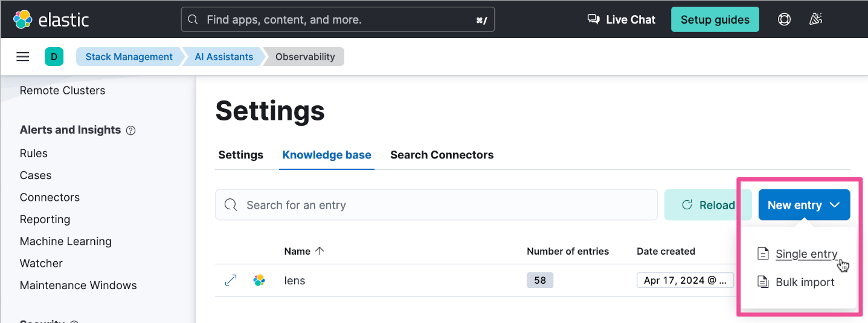Click the Elastic logo icon

[x=23, y=19]
